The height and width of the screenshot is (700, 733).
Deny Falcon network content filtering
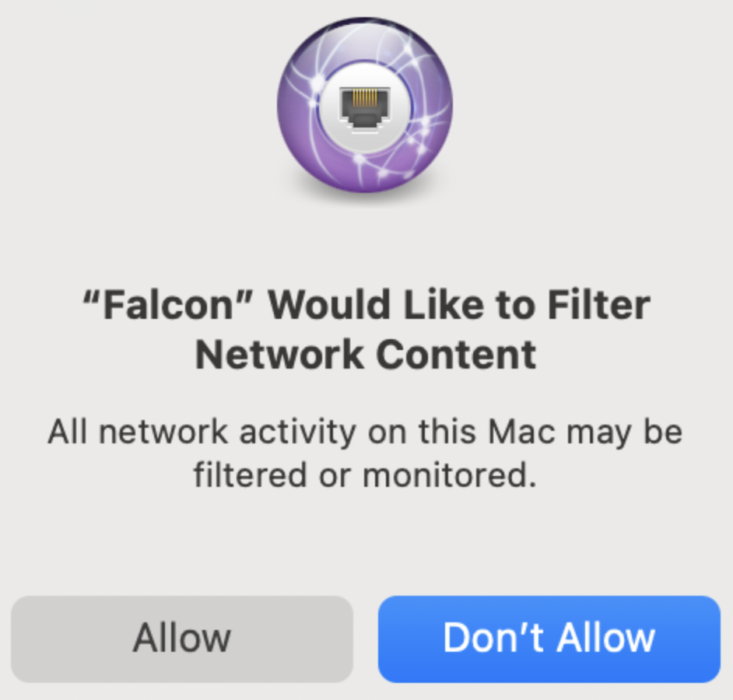click(x=549, y=639)
